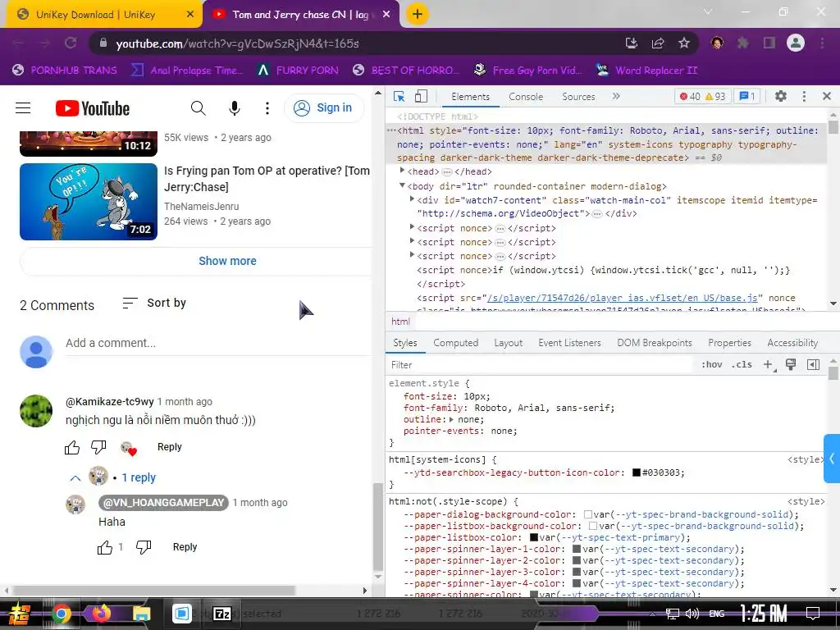Open the 7-Zip taskbar window
Viewport: 840px width, 630px height.
point(221,614)
